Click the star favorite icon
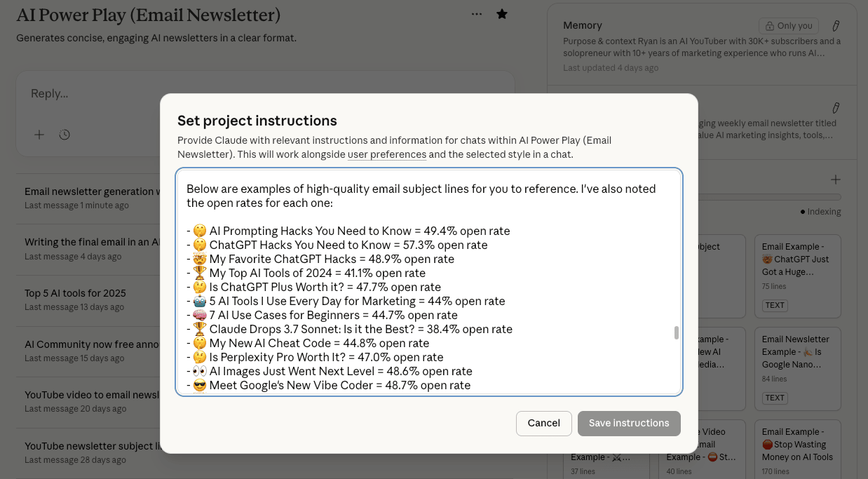 coord(502,14)
